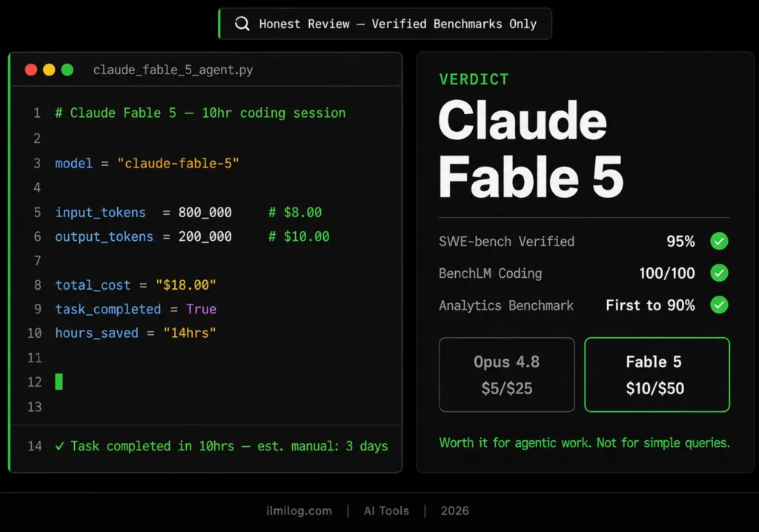Click the task_completed variable

pos(108,310)
